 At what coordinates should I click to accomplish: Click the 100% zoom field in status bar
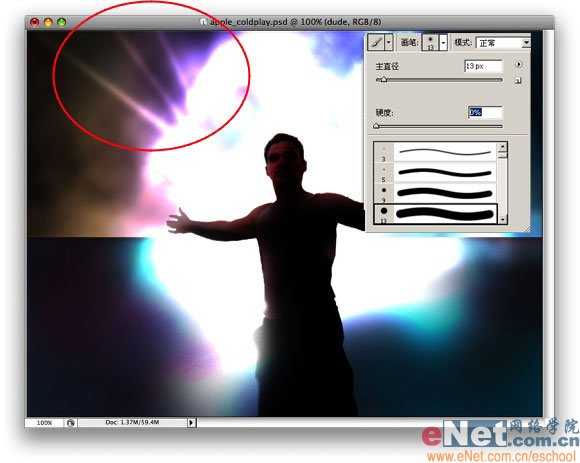(x=44, y=422)
